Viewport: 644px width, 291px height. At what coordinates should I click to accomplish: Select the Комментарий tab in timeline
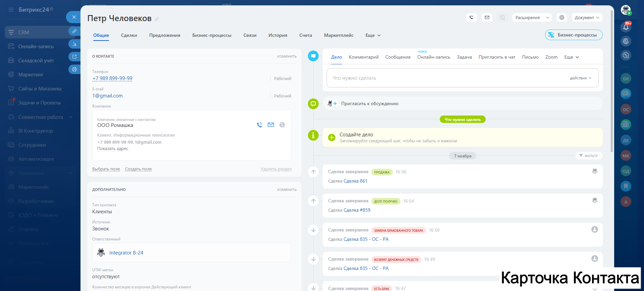pos(364,57)
